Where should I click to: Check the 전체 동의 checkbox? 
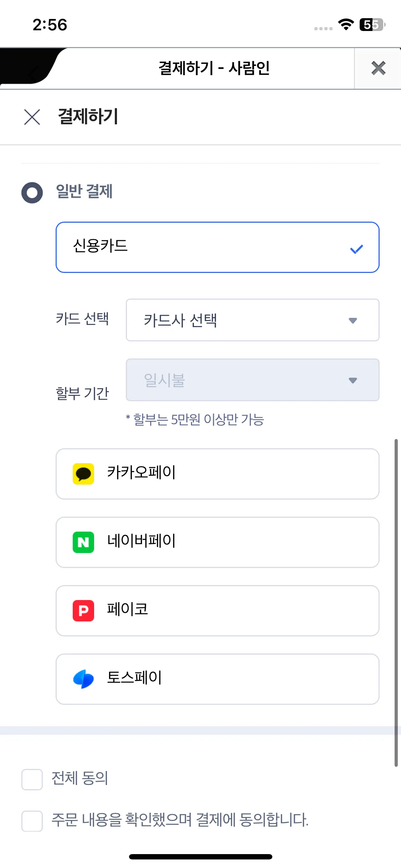[32, 779]
